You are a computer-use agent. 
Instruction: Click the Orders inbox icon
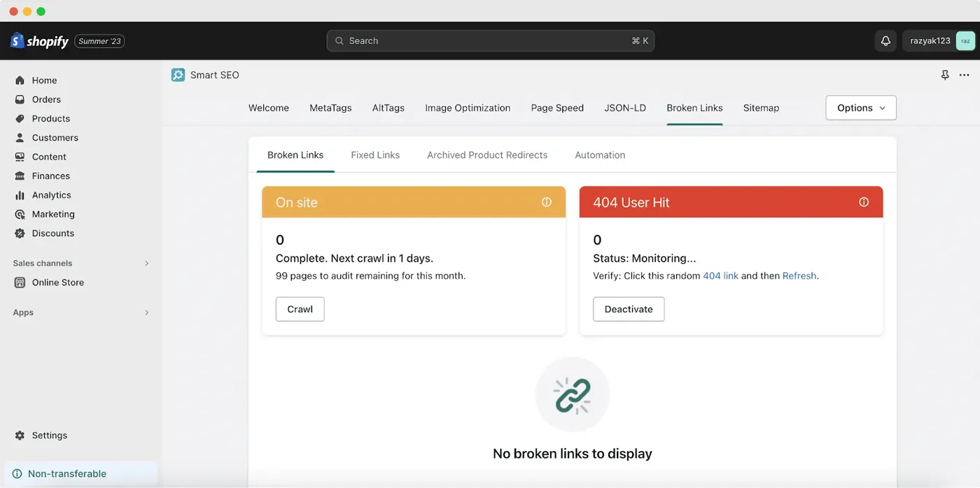(20, 99)
